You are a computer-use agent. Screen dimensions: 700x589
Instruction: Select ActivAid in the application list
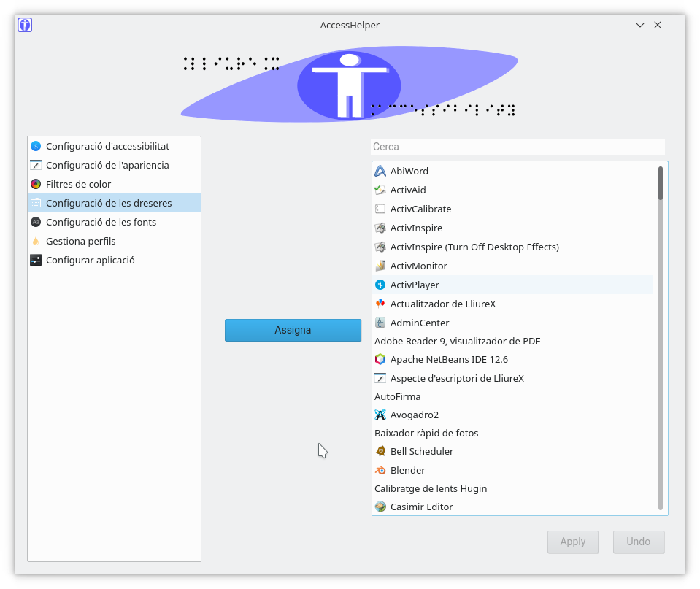pos(512,190)
